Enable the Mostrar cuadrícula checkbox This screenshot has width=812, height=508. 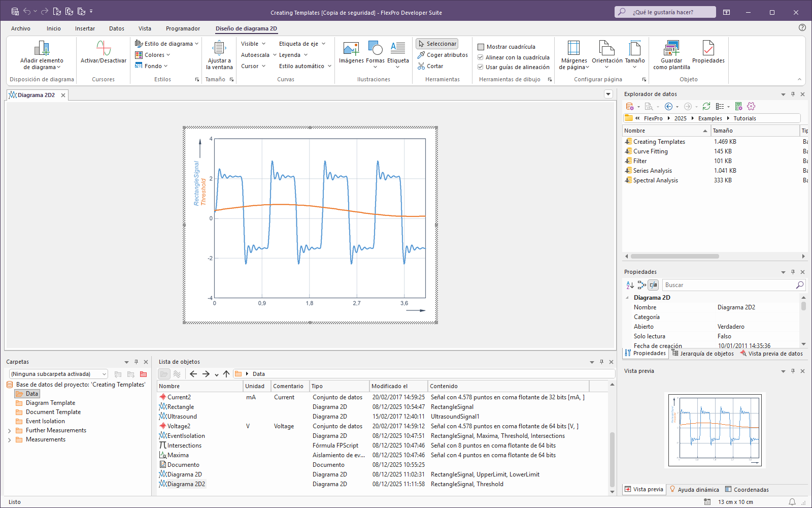click(x=481, y=47)
